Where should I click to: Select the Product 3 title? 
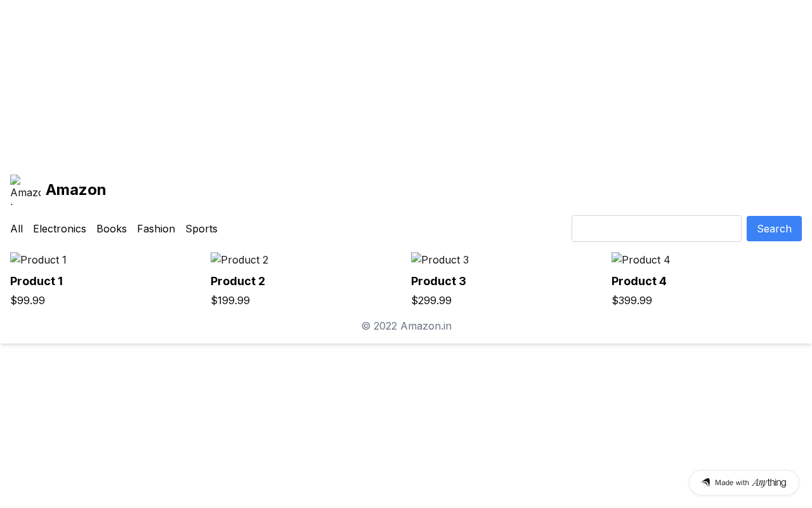click(x=438, y=281)
